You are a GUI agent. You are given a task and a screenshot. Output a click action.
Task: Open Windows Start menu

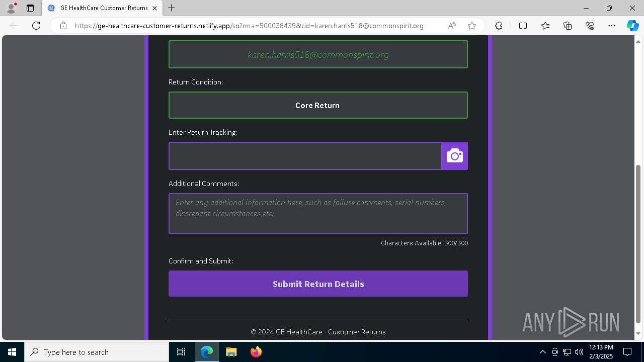pos(12,352)
